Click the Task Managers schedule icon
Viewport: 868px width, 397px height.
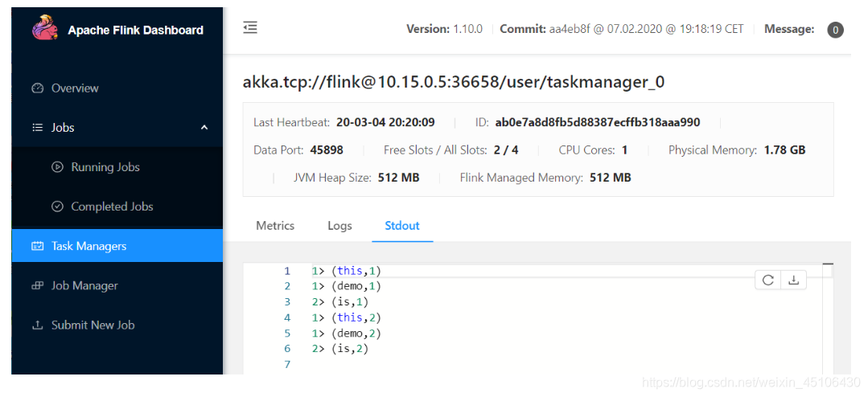(x=37, y=246)
